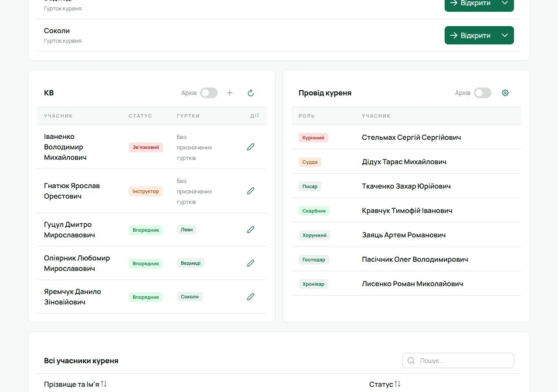Open the Соколи гурток
This screenshot has width=558, height=392.
click(470, 35)
